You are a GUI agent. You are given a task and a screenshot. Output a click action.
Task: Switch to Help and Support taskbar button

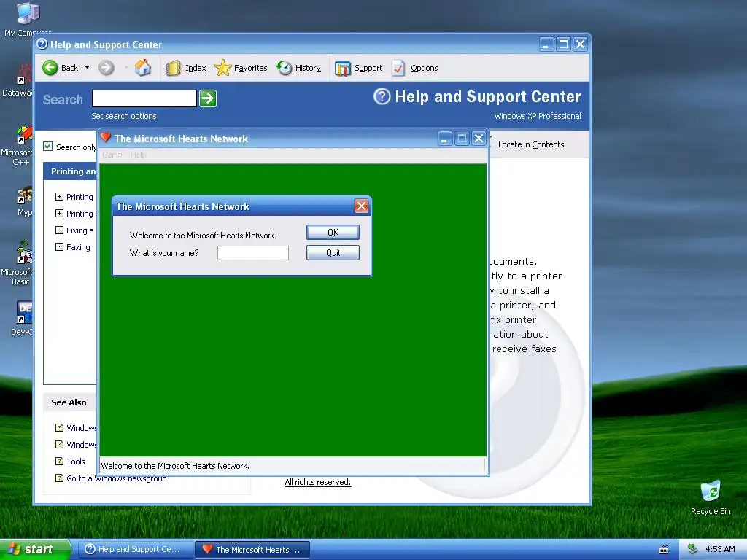pos(135,549)
